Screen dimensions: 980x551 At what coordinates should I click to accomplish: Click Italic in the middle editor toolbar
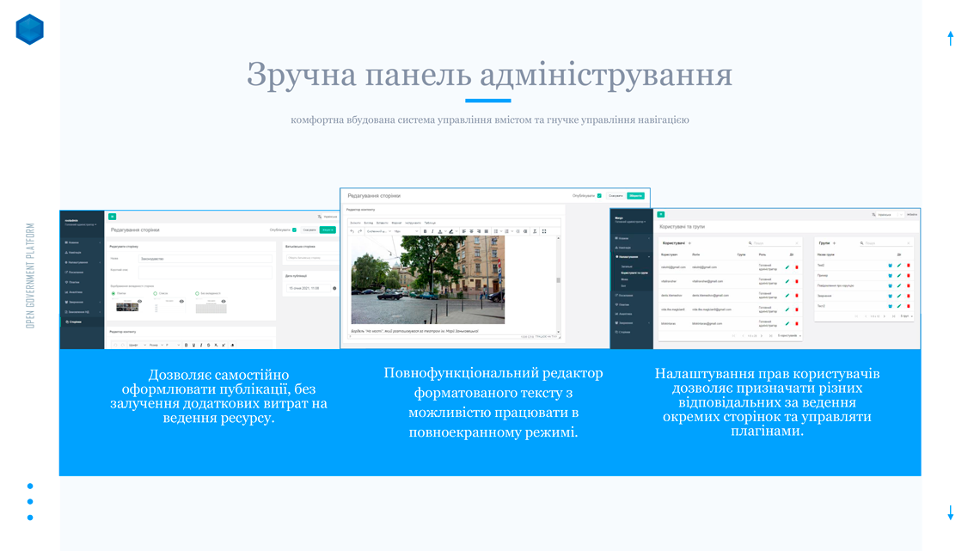[x=432, y=231]
